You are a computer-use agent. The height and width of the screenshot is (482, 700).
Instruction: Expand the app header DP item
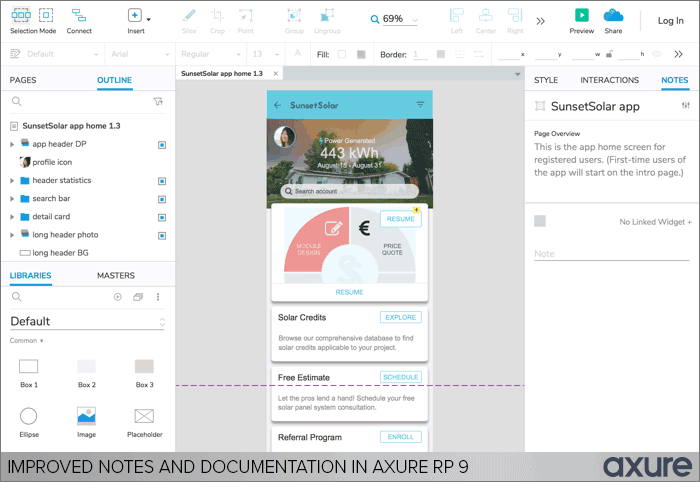pos(12,144)
